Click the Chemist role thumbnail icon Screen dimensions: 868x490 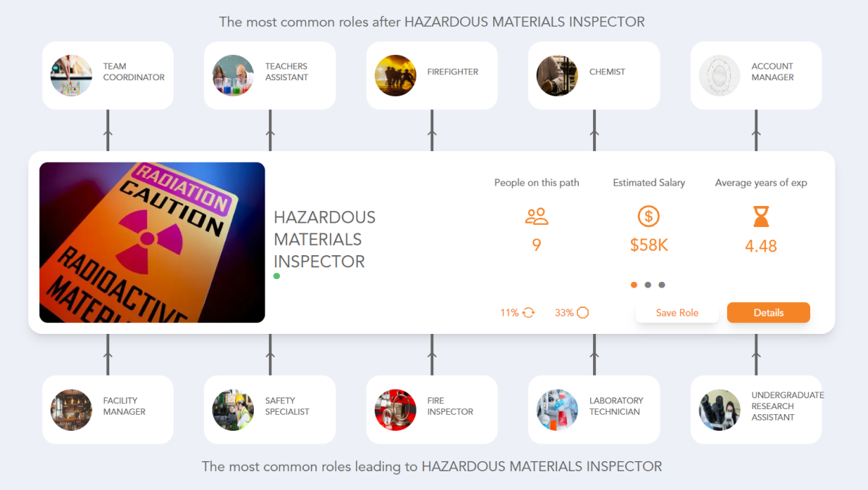(x=557, y=74)
